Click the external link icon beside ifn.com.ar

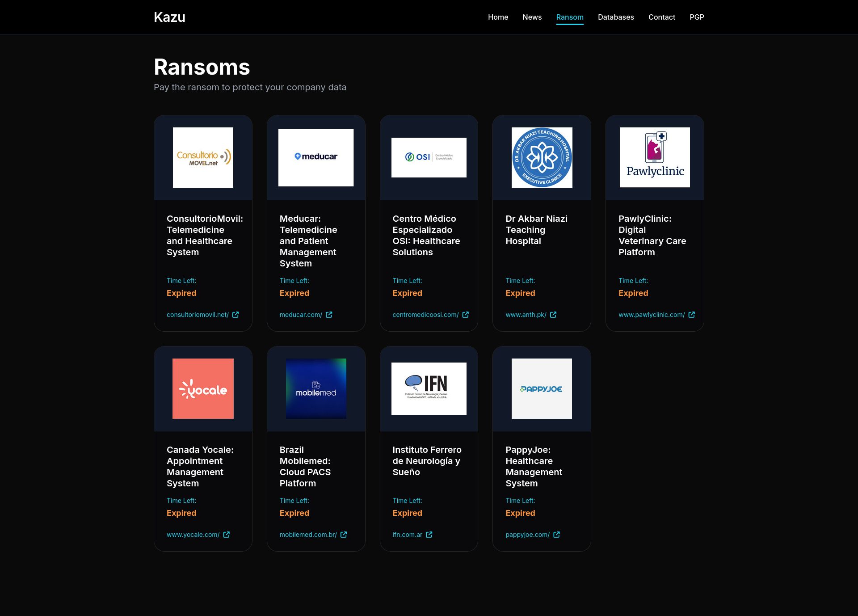tap(429, 535)
